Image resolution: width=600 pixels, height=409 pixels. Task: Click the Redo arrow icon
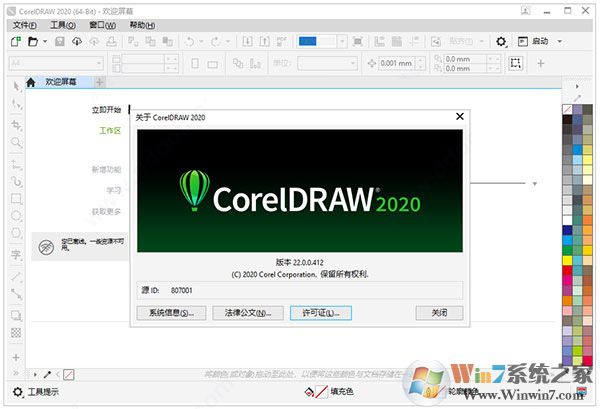[x=215, y=41]
